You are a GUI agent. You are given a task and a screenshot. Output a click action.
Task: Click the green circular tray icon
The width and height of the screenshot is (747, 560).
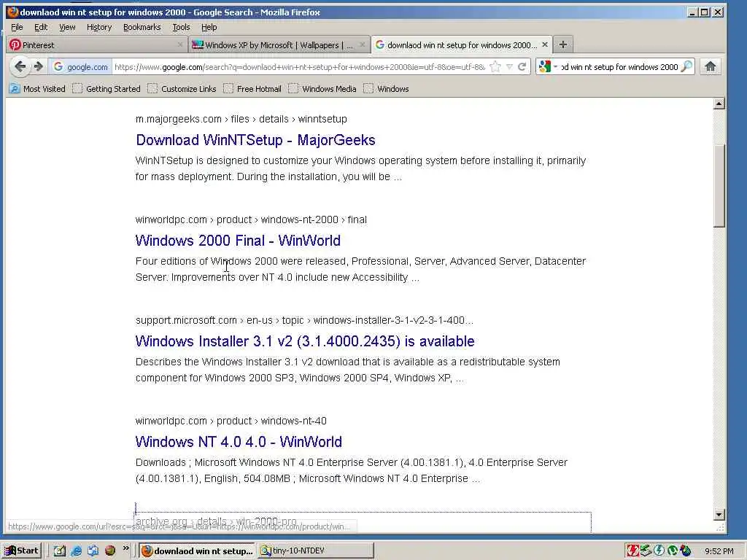(x=672, y=551)
